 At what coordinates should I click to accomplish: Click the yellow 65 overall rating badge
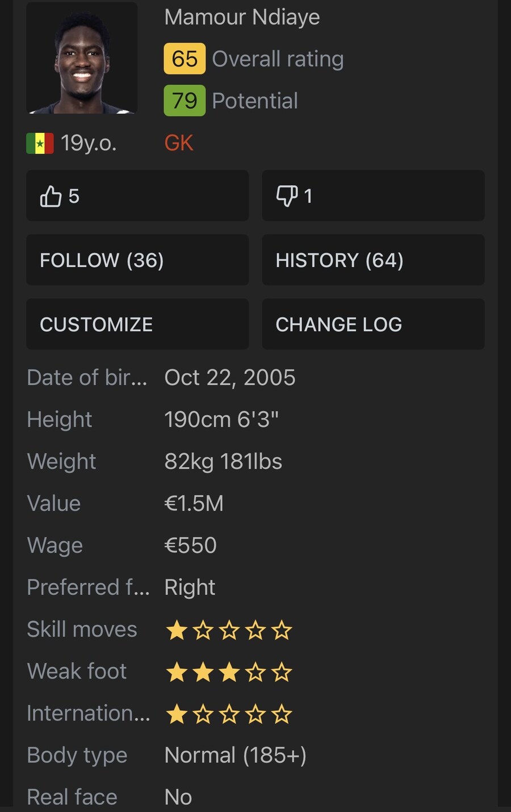(x=185, y=59)
